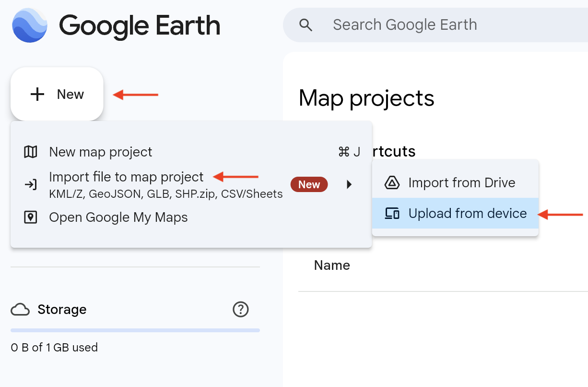The image size is (588, 387).
Task: Open Storage help question mark icon
Action: [240, 310]
